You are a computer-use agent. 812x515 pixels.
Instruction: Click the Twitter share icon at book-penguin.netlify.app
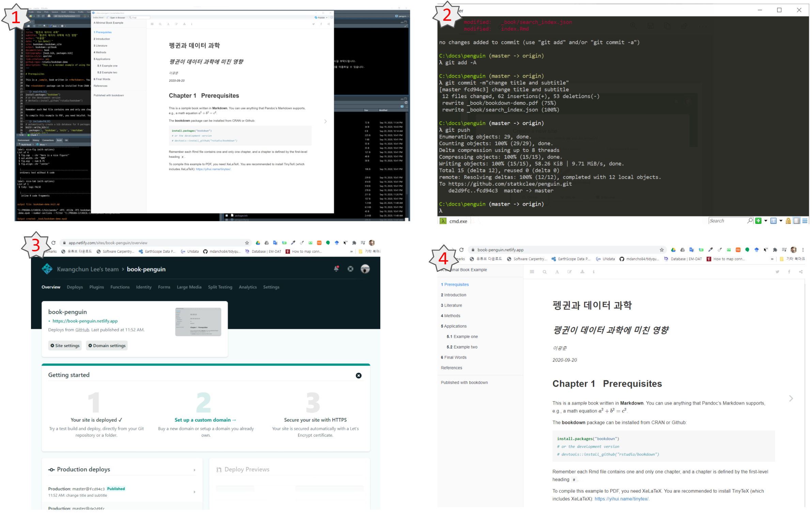(x=777, y=272)
